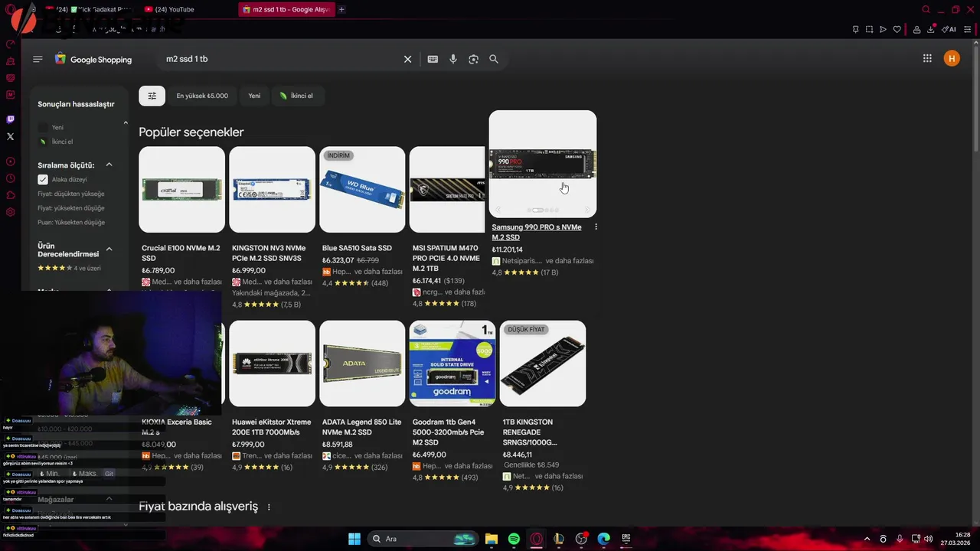Open Opera search tabs magnifier
Screen dimensions: 980x551
coord(926,10)
